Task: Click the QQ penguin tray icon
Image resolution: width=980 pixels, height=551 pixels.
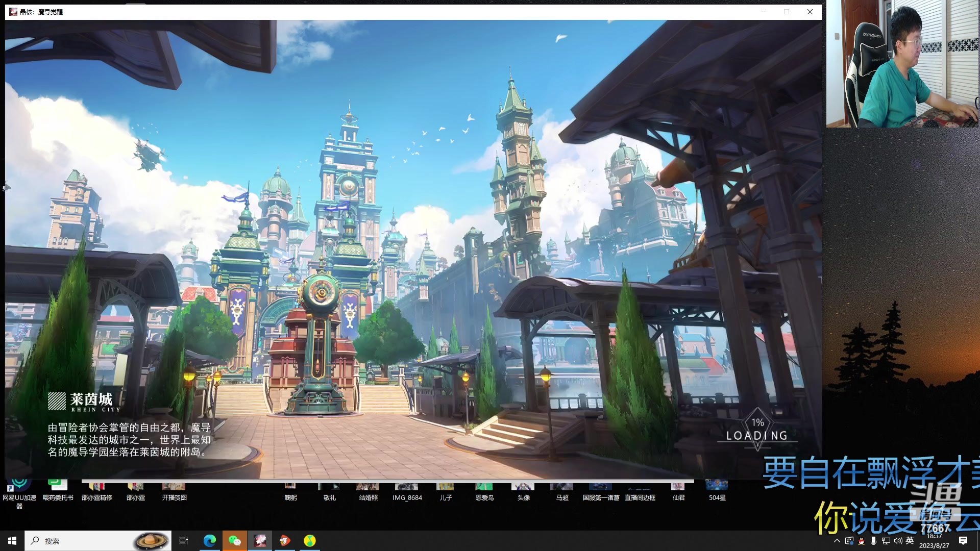Action: click(x=862, y=541)
